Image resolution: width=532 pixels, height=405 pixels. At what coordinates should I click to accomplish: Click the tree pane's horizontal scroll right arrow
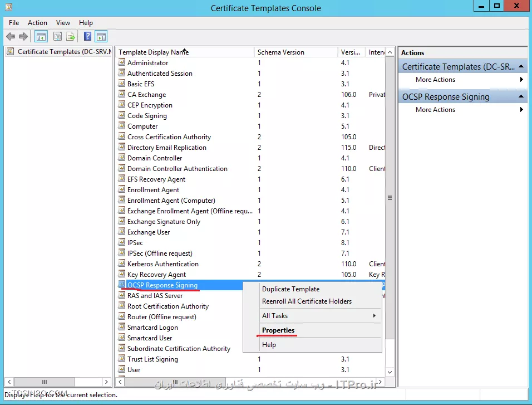pyautogui.click(x=106, y=382)
